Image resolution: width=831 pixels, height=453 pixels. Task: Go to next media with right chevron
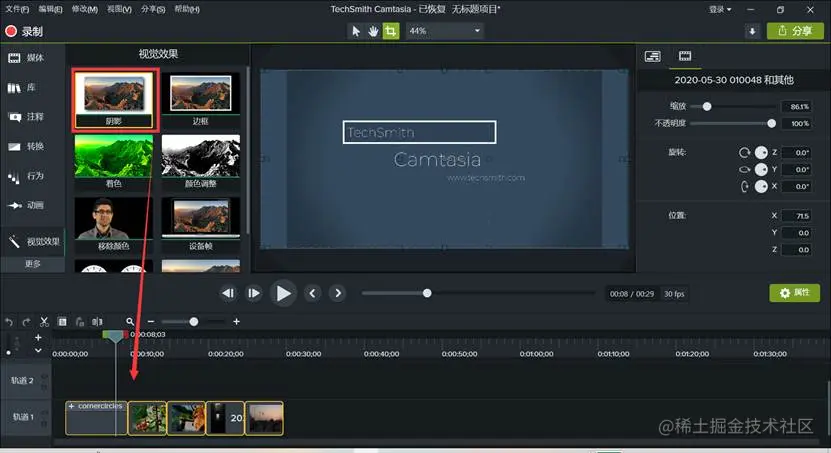click(x=338, y=293)
